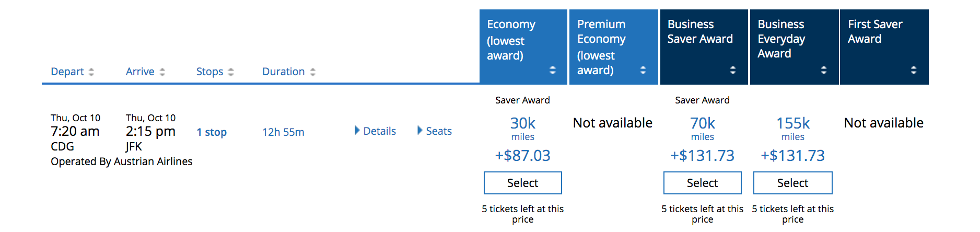Click the Stops column sort arrows

tap(231, 72)
